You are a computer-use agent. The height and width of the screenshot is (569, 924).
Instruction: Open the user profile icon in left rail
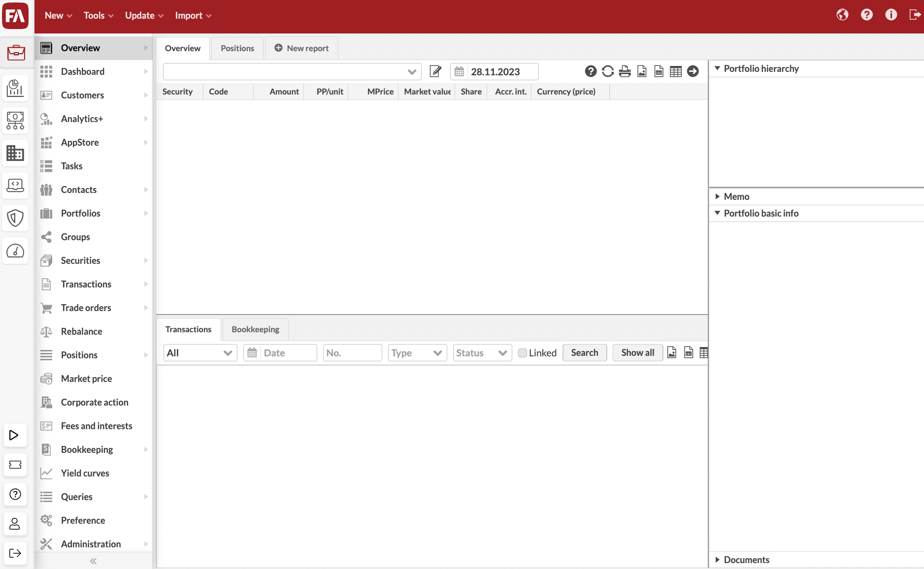(x=15, y=524)
